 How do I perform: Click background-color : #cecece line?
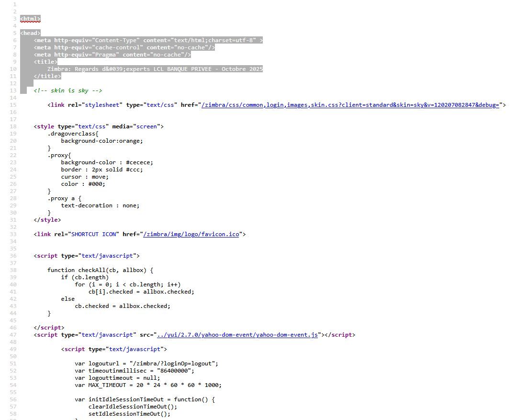point(107,163)
